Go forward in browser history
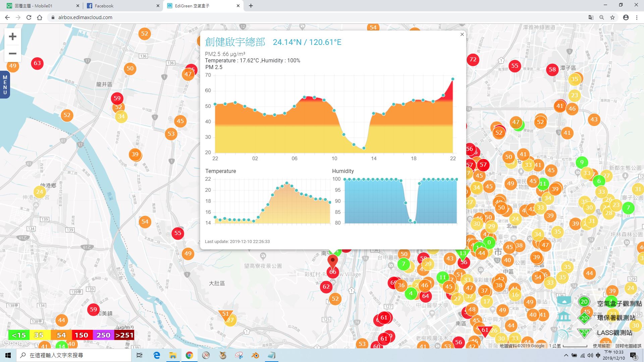 click(18, 17)
